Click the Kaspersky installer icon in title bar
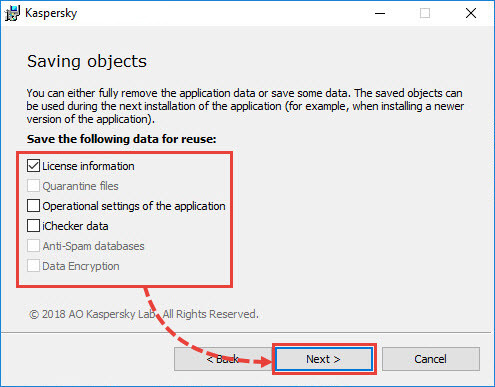495x387 pixels. tap(12, 13)
